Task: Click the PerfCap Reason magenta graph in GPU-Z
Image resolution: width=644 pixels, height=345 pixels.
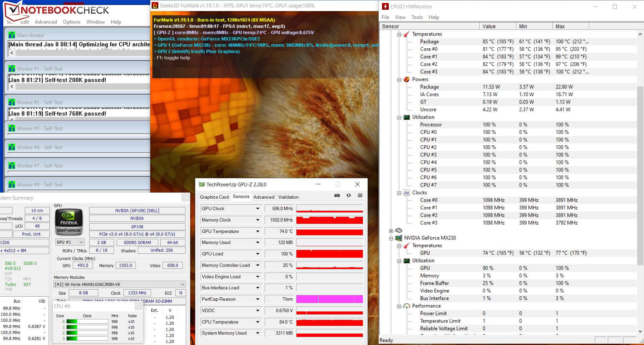Action: point(329,299)
